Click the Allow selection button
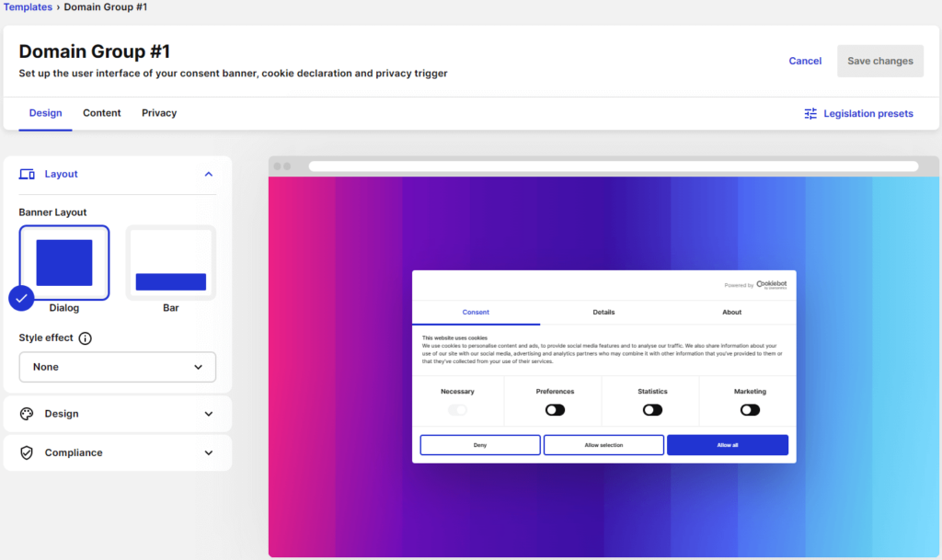This screenshot has height=560, width=942. (603, 445)
